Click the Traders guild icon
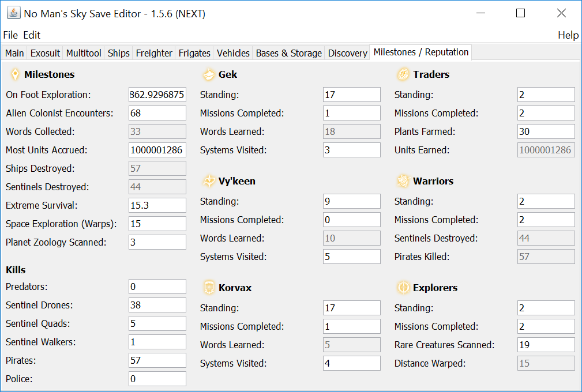The width and height of the screenshot is (582, 392). (x=403, y=74)
